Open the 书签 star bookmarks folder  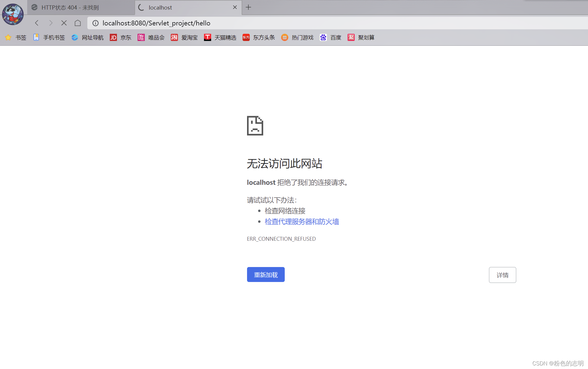[16, 37]
